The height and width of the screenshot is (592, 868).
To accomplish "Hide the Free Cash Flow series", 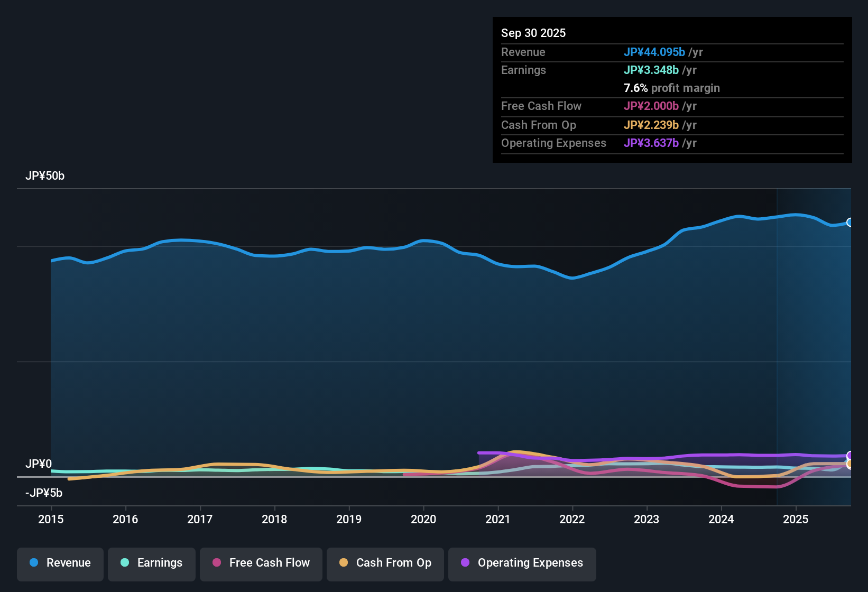I will pos(261,563).
